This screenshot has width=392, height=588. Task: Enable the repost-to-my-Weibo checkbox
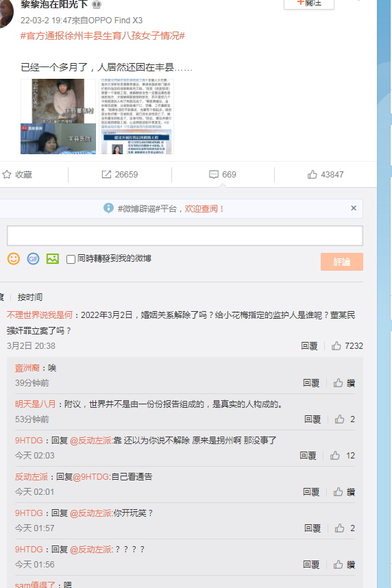tap(71, 259)
